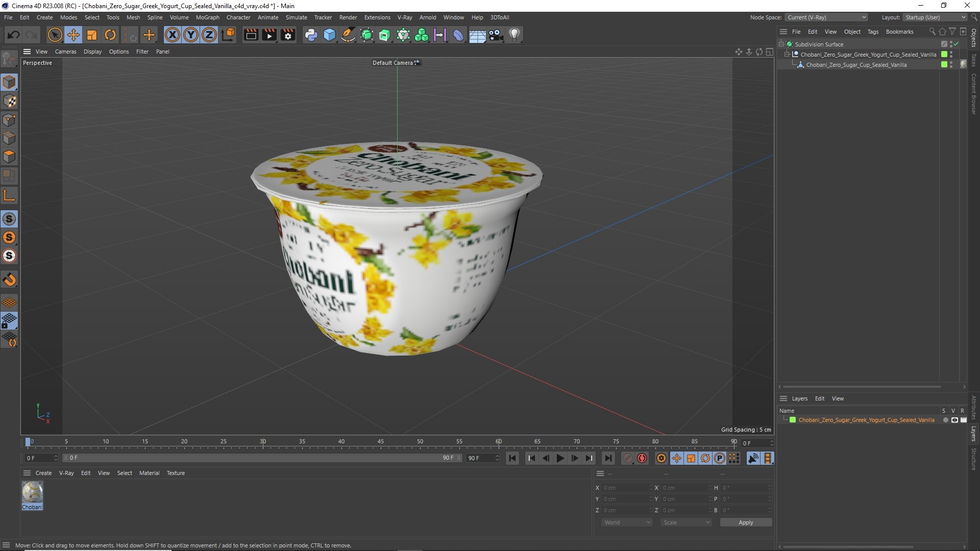Activate the Rotate tool

pos(110,35)
